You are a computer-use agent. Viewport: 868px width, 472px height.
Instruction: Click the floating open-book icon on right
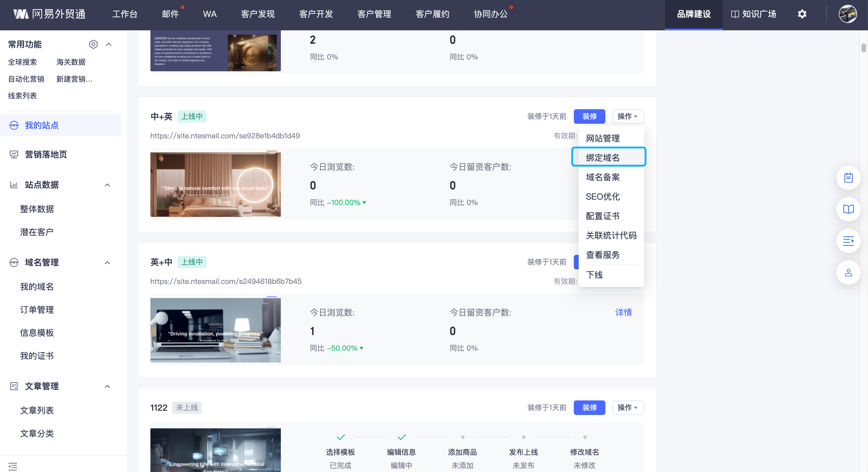pos(848,209)
